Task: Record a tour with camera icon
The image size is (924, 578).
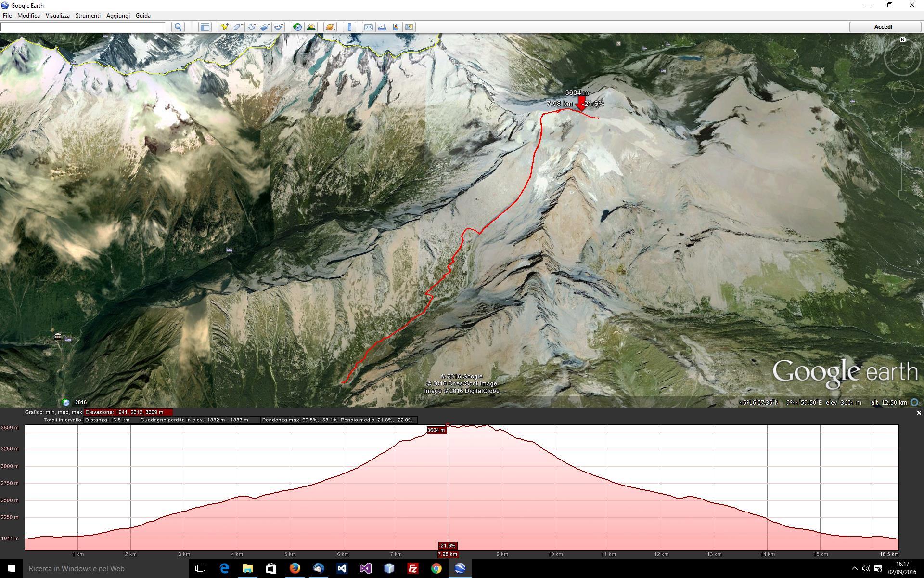Action: pyautogui.click(x=279, y=27)
